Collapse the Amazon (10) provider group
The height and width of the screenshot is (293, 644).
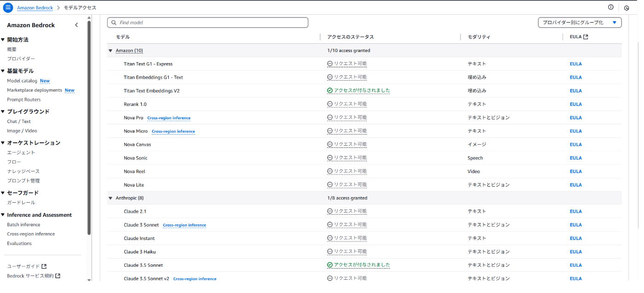pos(110,51)
